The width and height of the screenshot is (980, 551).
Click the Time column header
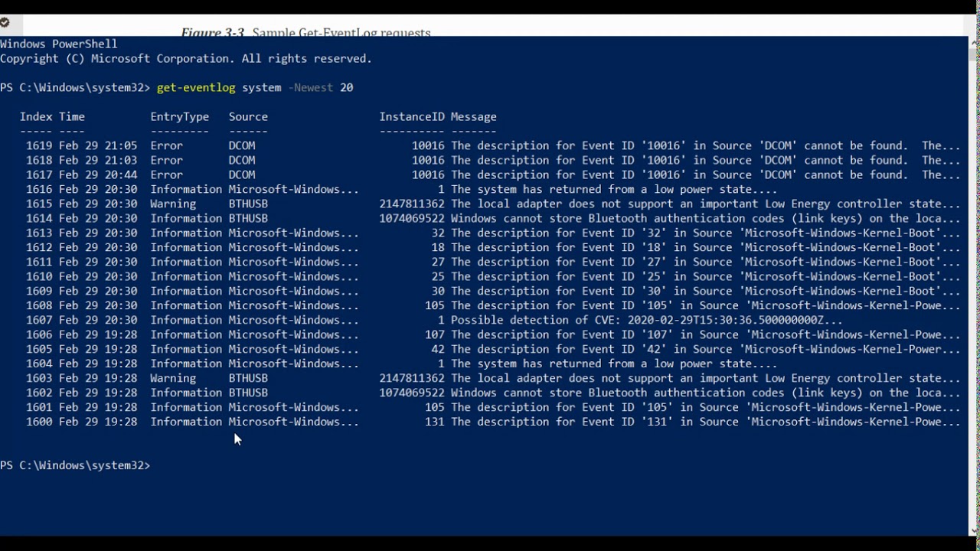72,116
